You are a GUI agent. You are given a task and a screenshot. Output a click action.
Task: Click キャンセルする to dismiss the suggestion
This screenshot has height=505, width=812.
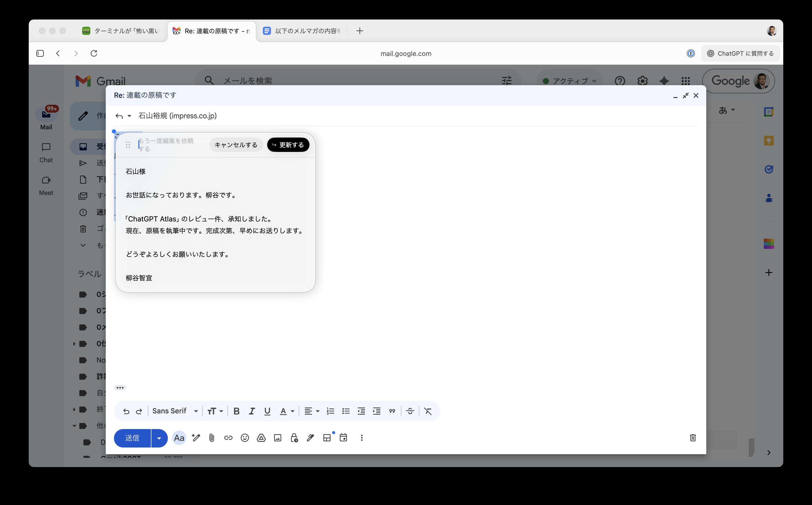coord(236,145)
